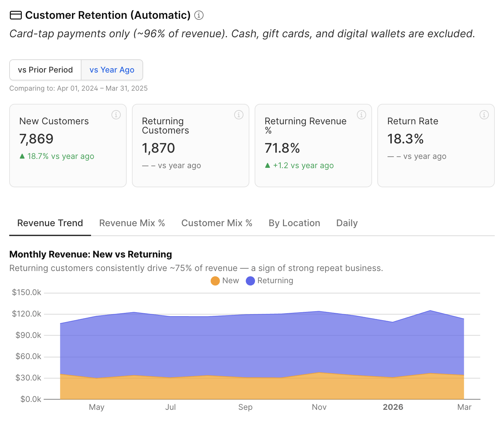
Task: Click green up arrow on Returning Revenue card
Action: coord(268,166)
